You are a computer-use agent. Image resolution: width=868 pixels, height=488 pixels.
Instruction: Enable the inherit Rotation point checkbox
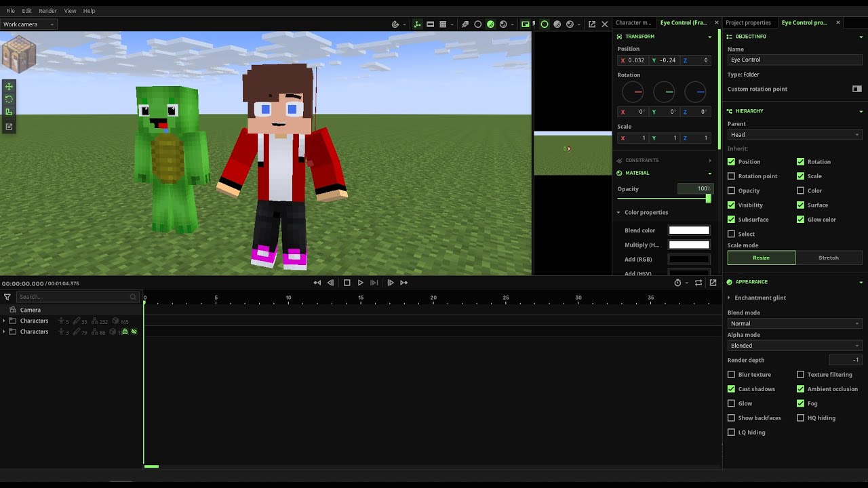tap(731, 176)
